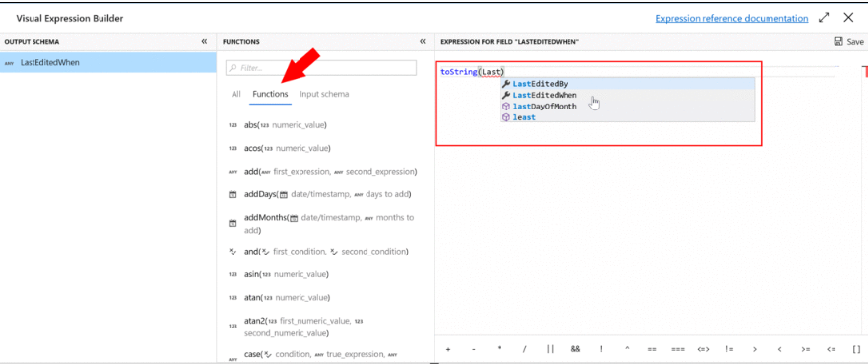The image size is (868, 364).
Task: Click the 123 type icon beside abs
Action: tap(233, 125)
